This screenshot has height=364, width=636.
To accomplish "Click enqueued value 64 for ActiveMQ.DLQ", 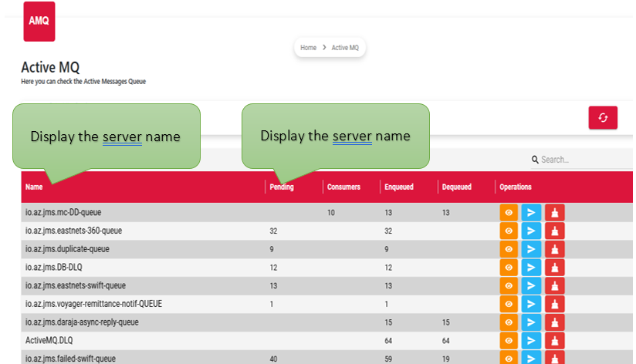I will [x=388, y=341].
